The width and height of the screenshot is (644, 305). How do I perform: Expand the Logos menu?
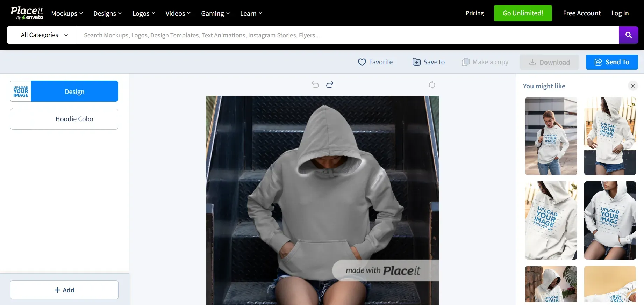[x=144, y=13]
